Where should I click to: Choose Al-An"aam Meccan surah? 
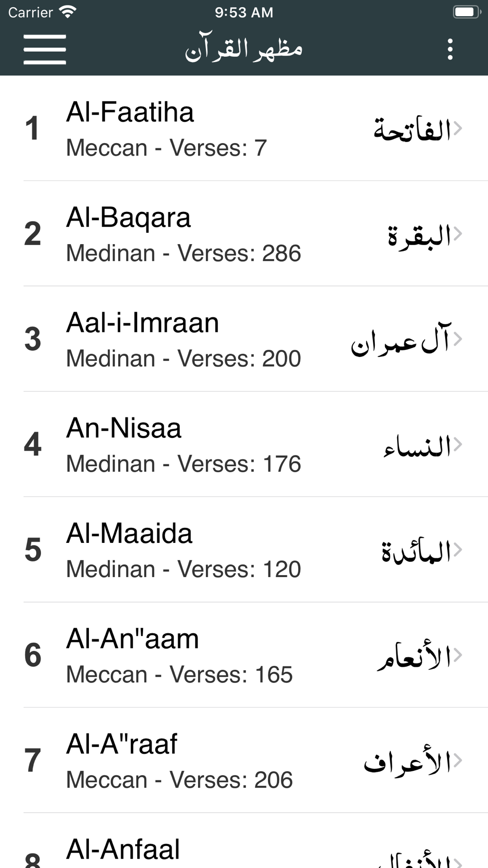244,655
